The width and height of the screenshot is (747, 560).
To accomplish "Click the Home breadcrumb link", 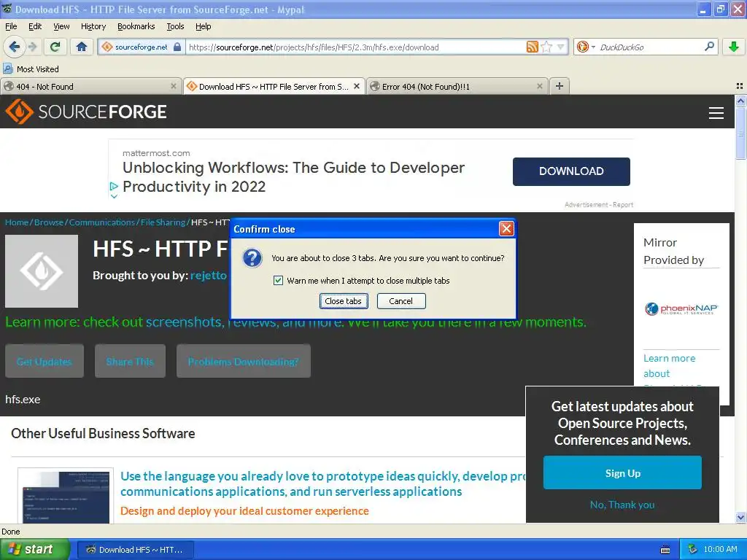I will pos(17,222).
